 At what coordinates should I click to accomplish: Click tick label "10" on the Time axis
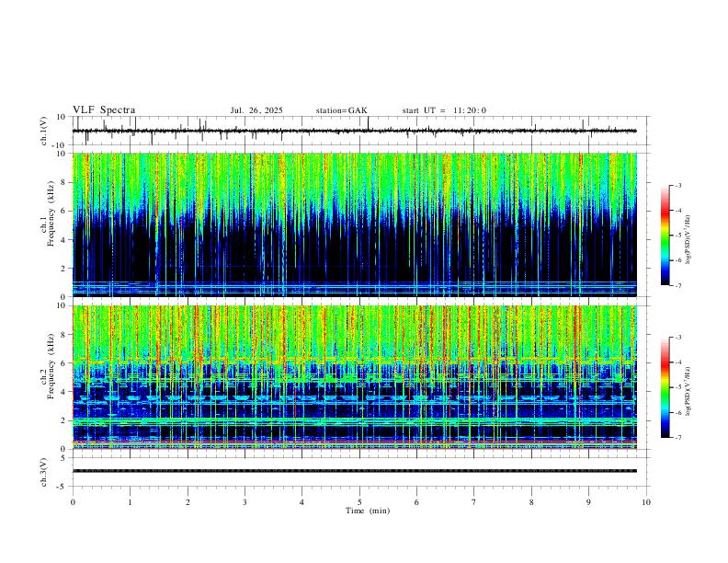tap(646, 502)
